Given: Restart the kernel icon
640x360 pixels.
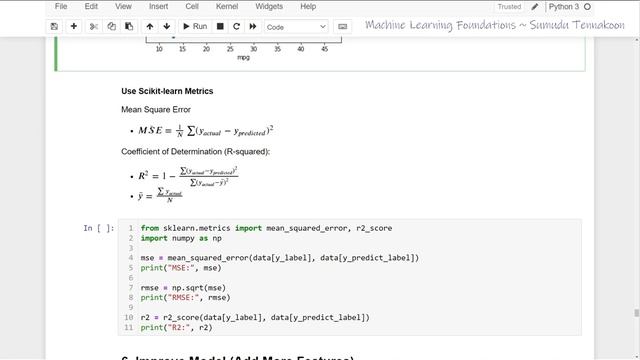Looking at the screenshot, I should coord(236,27).
